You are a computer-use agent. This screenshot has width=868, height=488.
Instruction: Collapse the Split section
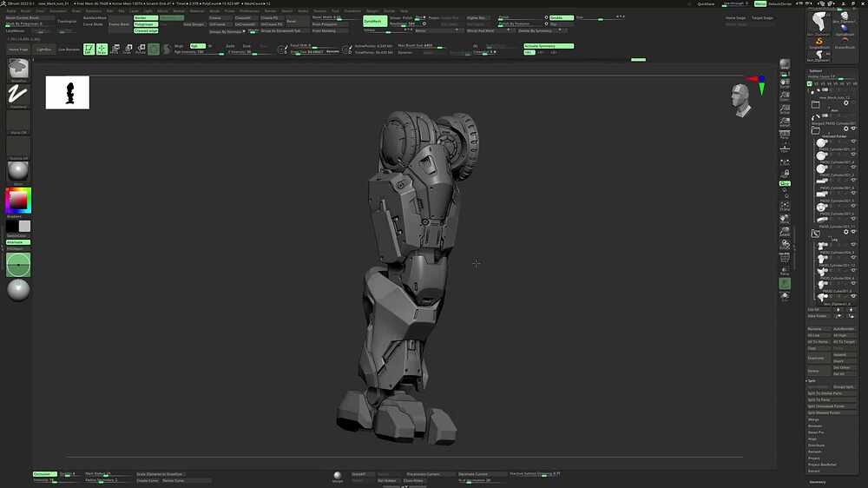pyautogui.click(x=812, y=380)
